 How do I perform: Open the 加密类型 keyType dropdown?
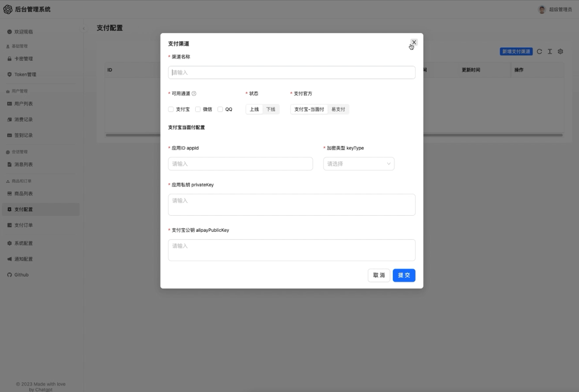[x=359, y=163]
